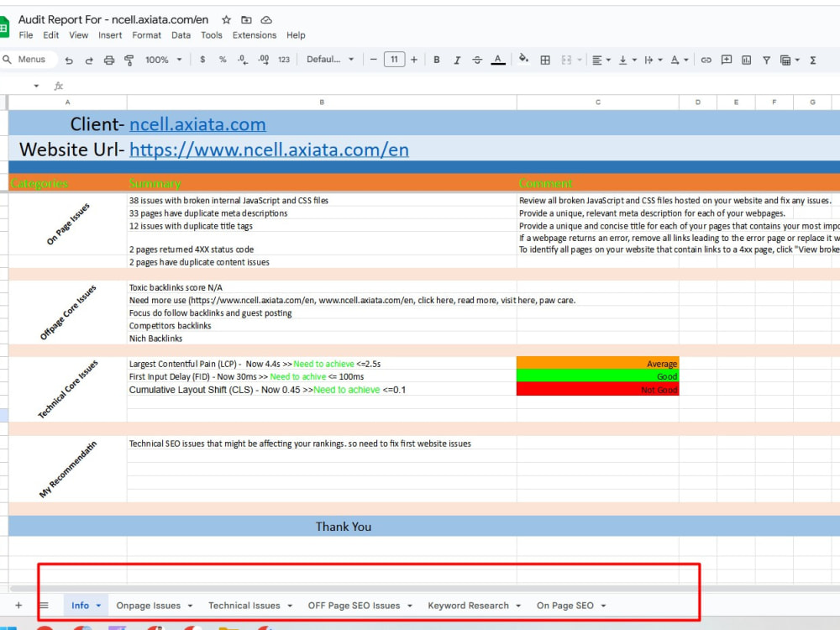Screen dimensions: 840x630
Task: Open the Data menu
Action: pyautogui.click(x=181, y=35)
